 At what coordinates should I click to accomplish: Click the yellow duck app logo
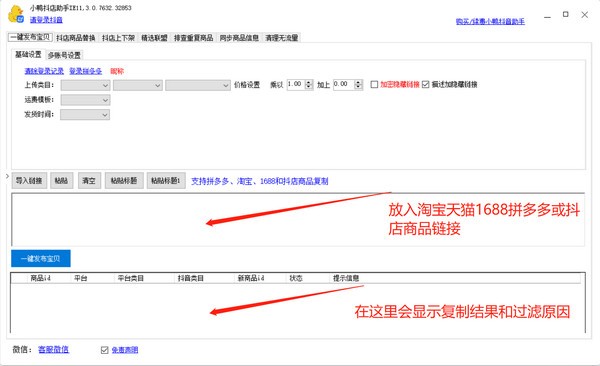(16, 14)
